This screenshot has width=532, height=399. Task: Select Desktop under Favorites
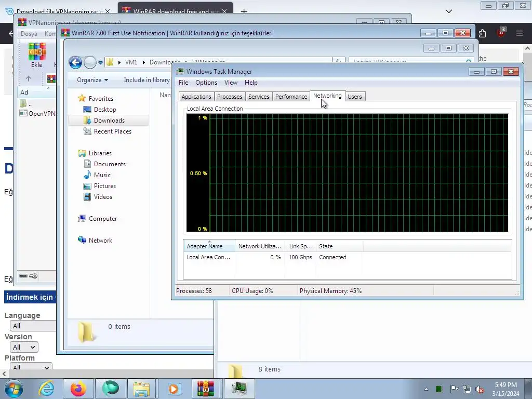click(105, 110)
